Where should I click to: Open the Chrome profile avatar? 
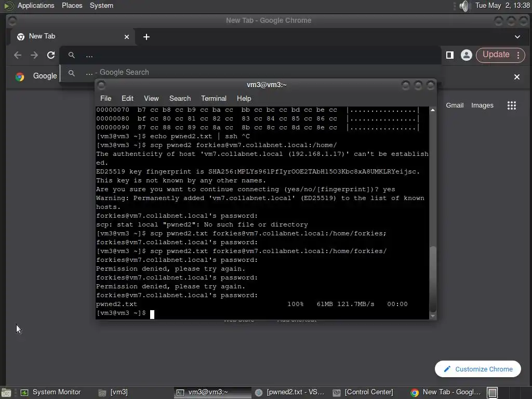[x=467, y=55]
